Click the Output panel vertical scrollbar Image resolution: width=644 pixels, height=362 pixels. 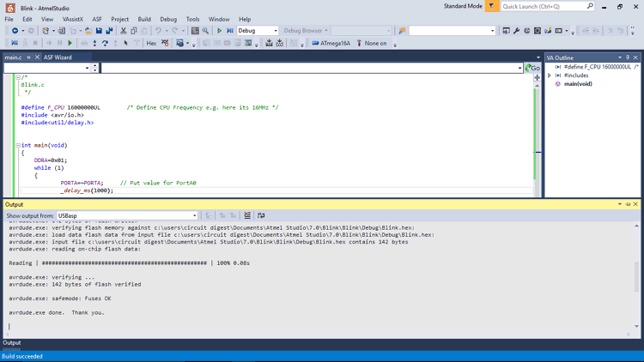636,276
